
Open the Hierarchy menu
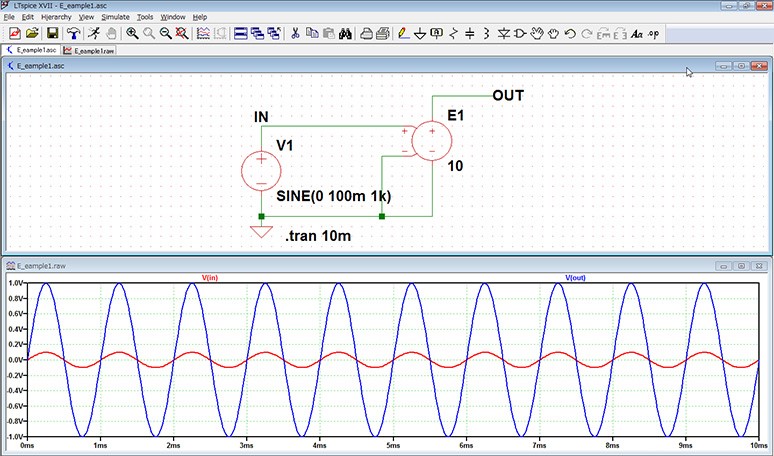(x=56, y=17)
